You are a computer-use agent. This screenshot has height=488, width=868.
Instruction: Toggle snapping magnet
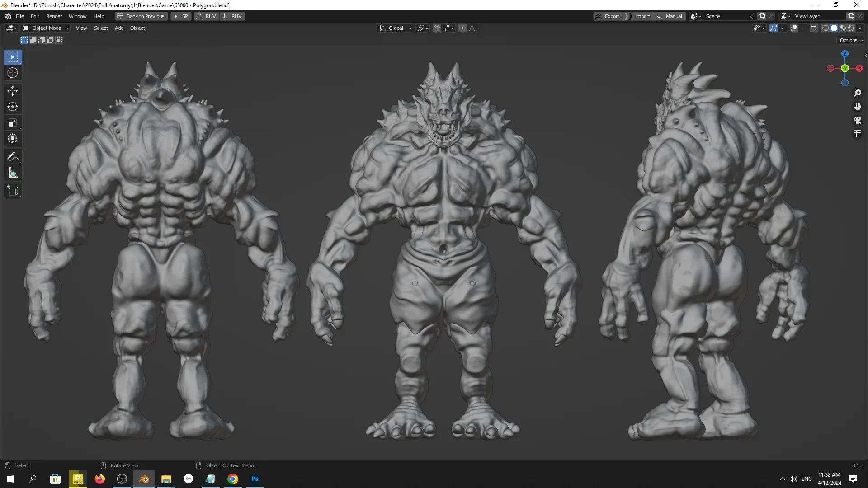(437, 28)
